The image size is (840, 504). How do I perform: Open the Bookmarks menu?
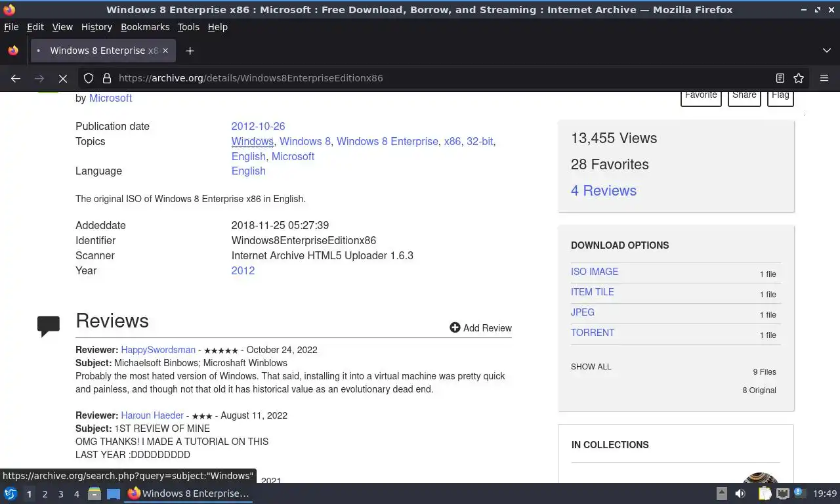coord(145,27)
